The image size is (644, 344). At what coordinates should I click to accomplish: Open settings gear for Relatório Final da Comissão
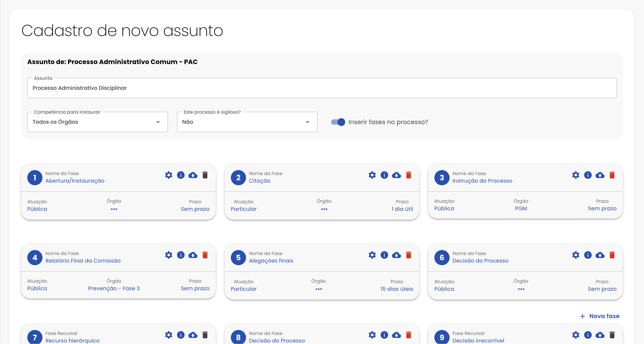(x=168, y=255)
